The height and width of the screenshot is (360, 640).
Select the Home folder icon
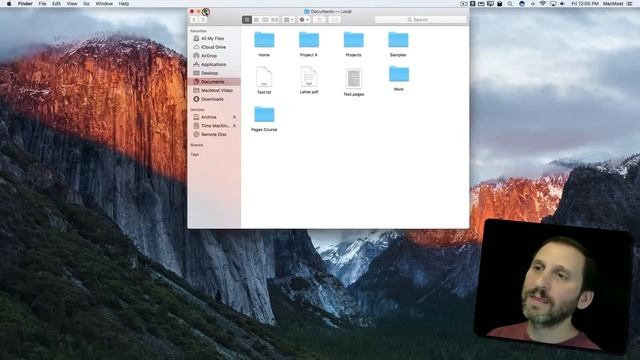point(264,40)
